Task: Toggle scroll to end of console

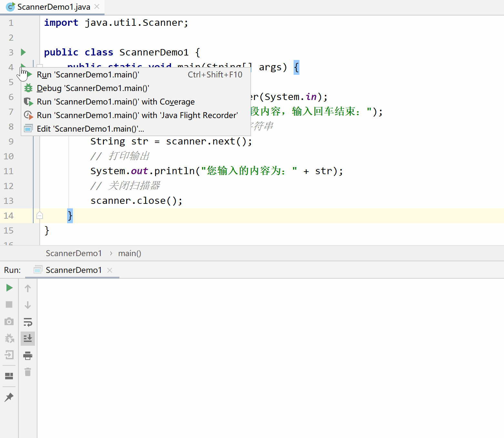Action: [28, 338]
